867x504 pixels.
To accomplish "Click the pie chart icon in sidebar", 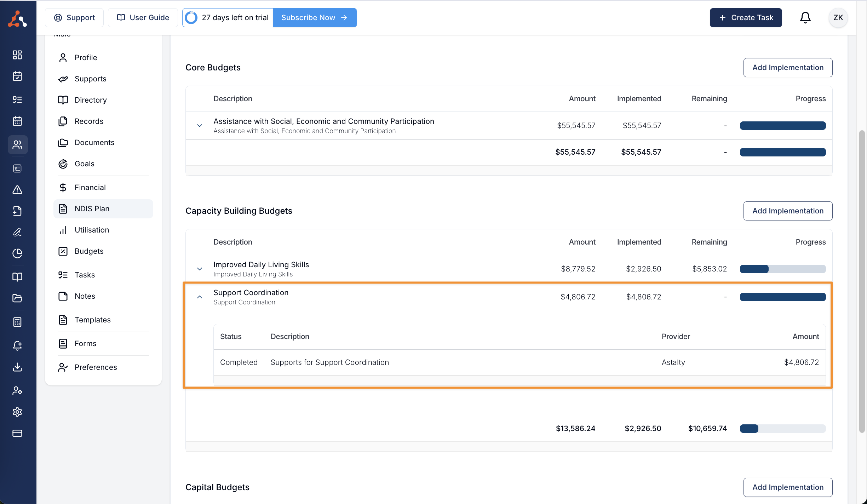I will tap(17, 253).
